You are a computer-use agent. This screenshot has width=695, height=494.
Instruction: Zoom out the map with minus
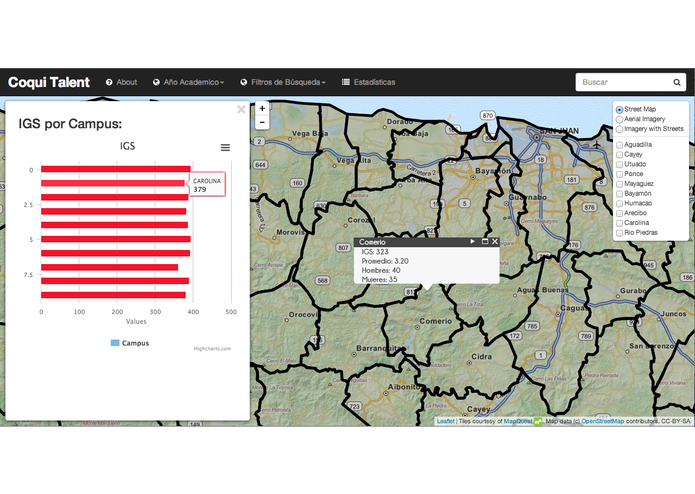point(262,122)
